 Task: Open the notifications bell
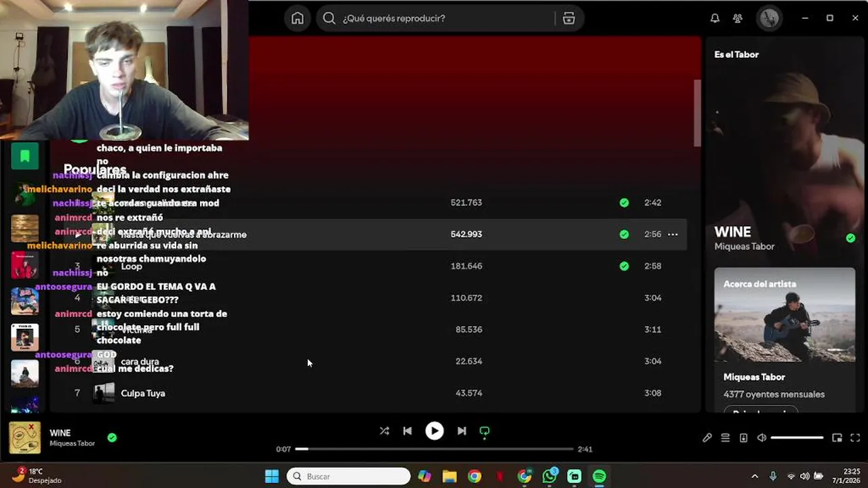click(715, 18)
